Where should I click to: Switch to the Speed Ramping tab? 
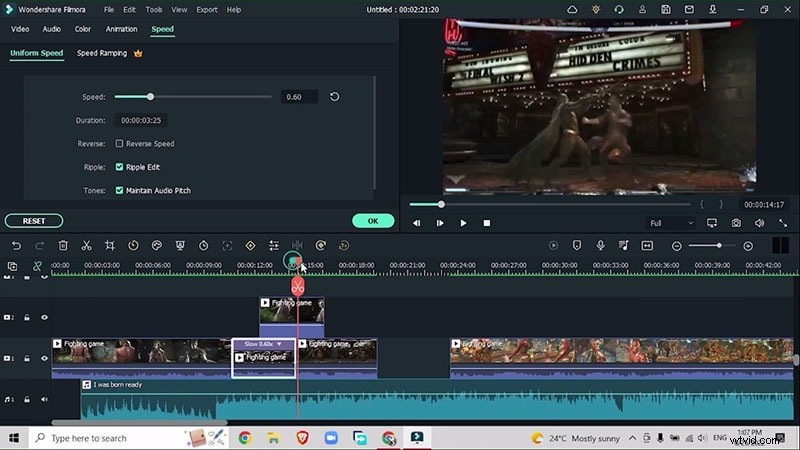(x=102, y=53)
